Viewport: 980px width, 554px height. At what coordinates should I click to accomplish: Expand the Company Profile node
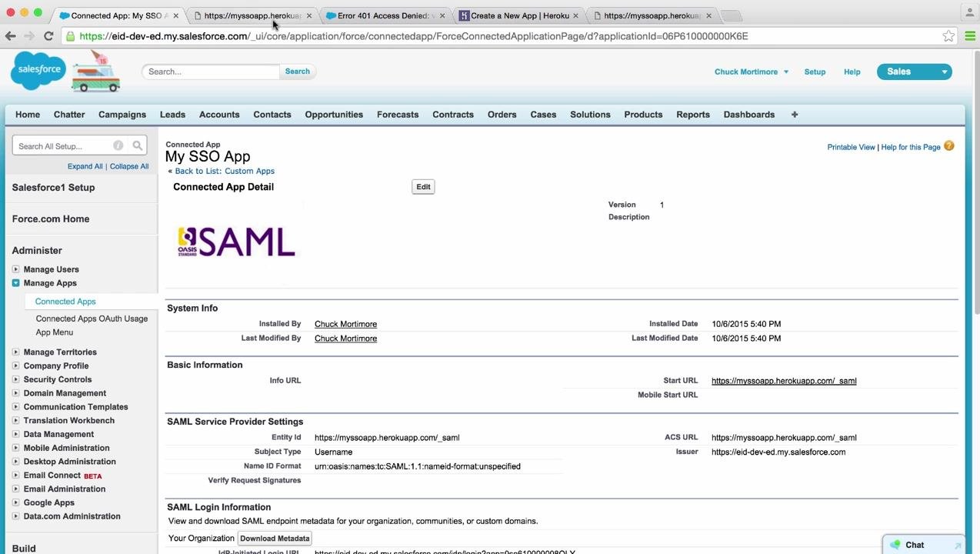(x=15, y=365)
